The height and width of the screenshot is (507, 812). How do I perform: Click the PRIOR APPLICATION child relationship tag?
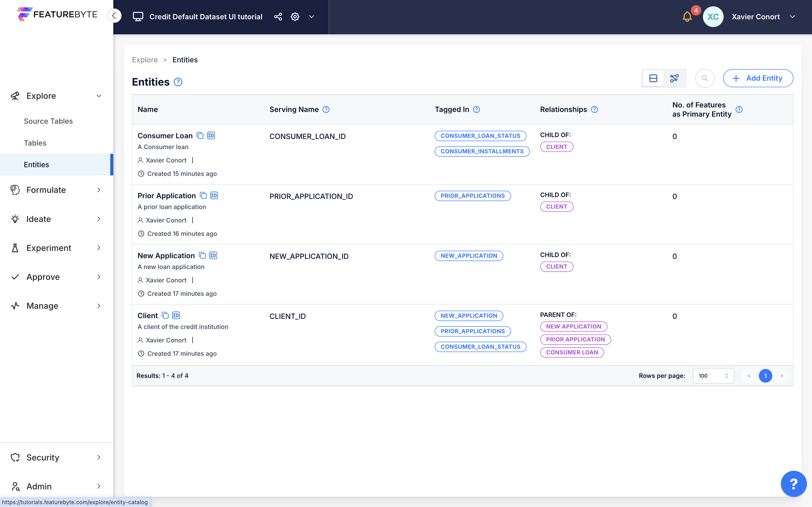pos(575,339)
